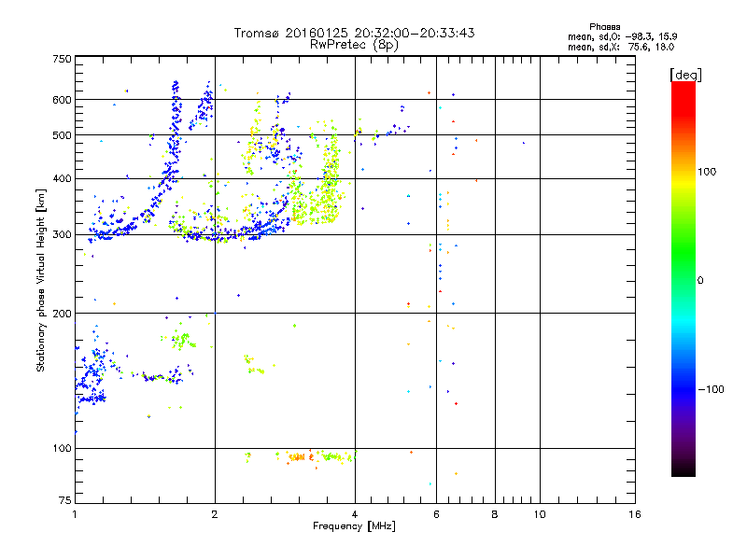Click the '[deg]' colorbar unit label
Screen dimensions: 747x560
685,75
